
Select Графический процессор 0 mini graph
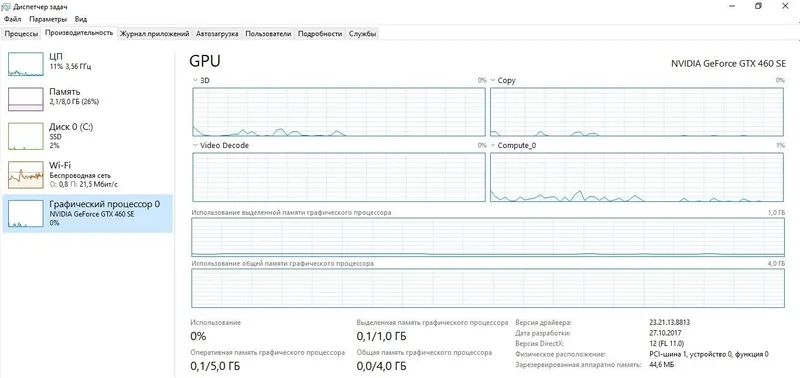click(x=26, y=213)
